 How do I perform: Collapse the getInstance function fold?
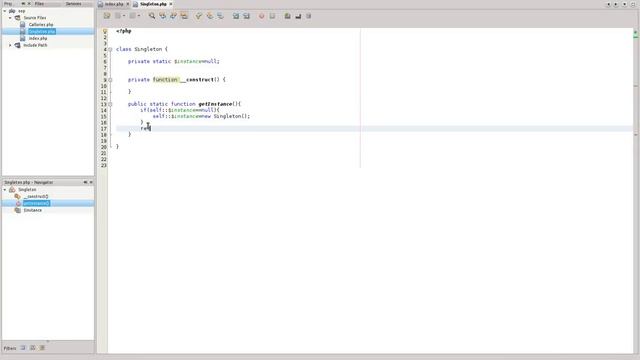pos(110,104)
